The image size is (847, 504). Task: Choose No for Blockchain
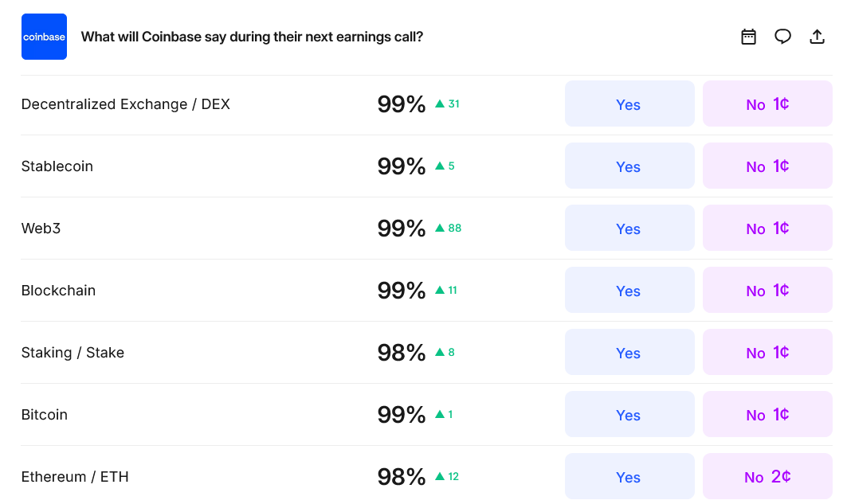[767, 290]
